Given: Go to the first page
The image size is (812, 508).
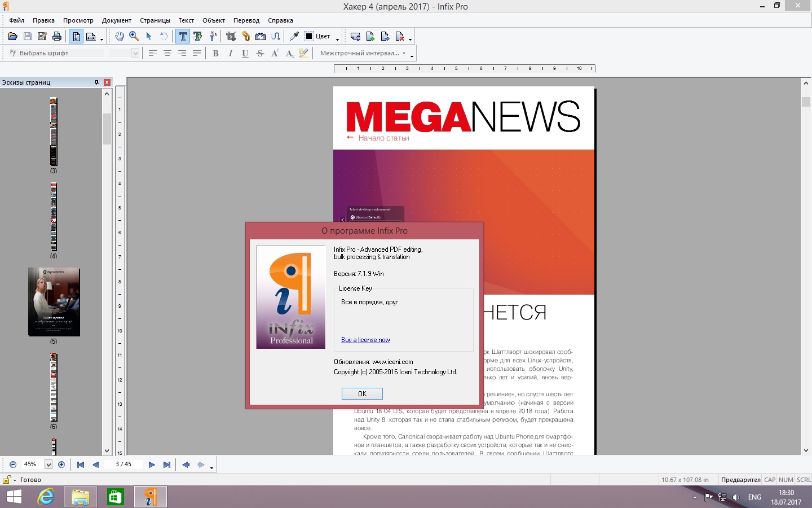Looking at the screenshot, I should coord(81,465).
